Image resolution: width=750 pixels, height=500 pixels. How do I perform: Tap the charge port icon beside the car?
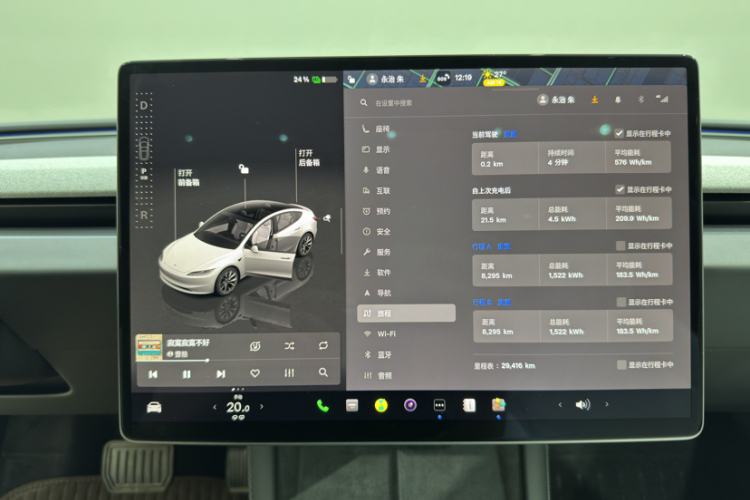coord(327,218)
